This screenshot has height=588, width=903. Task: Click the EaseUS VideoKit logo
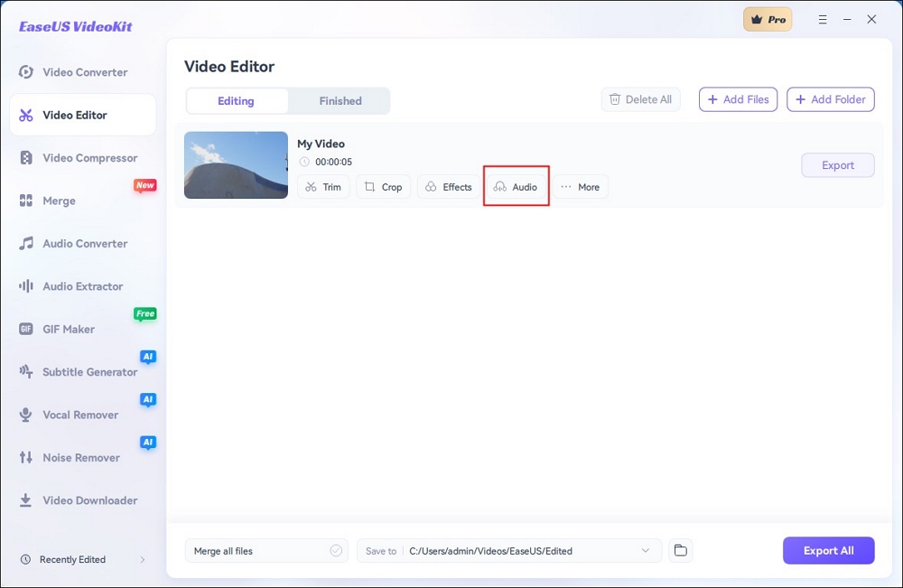[76, 26]
